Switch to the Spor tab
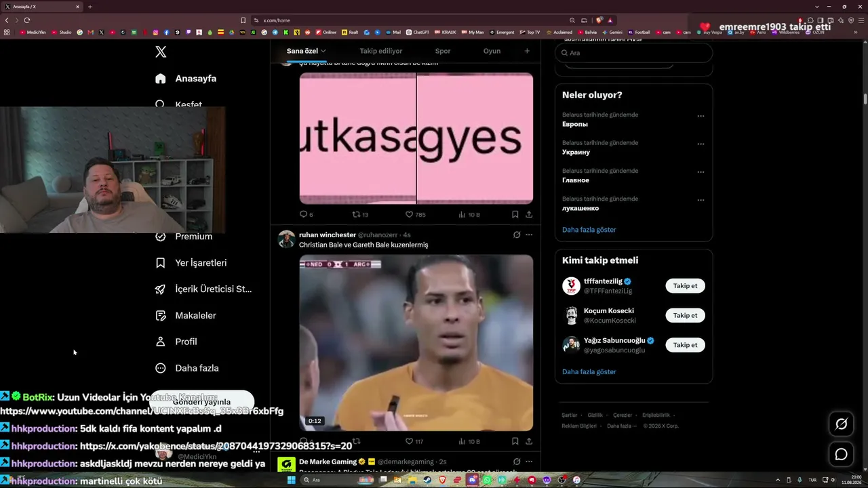 [443, 51]
